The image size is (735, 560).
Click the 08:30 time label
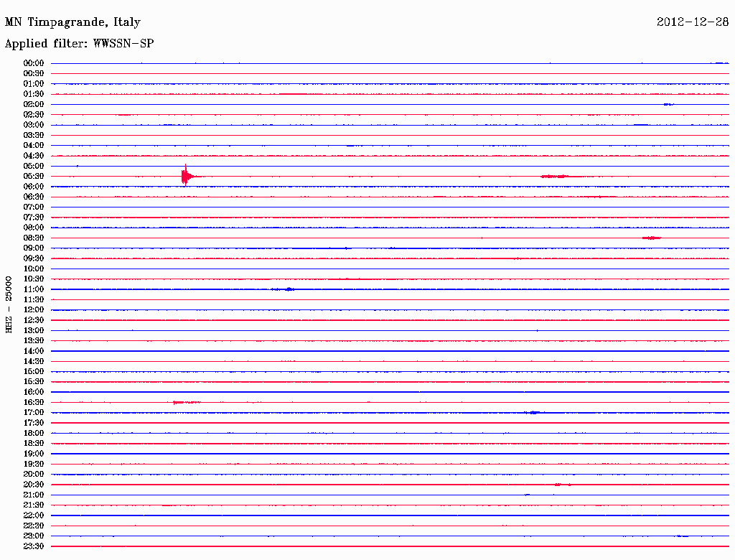point(34,238)
